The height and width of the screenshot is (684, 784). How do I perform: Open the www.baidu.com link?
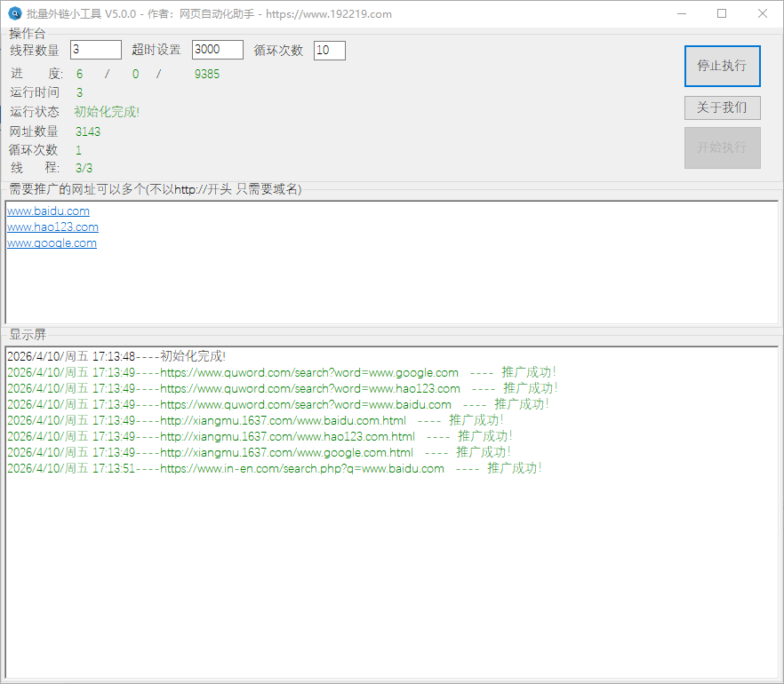(x=48, y=211)
